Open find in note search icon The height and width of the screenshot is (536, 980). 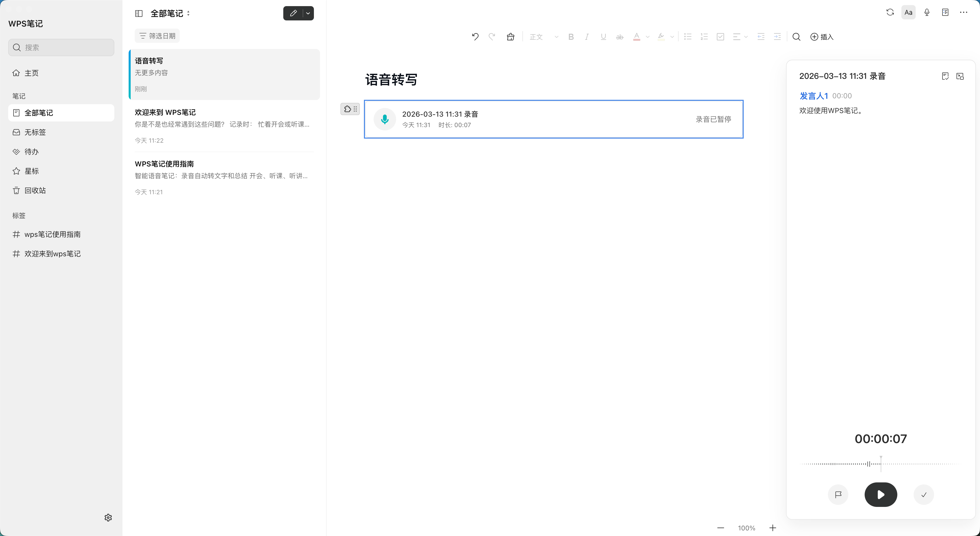pyautogui.click(x=796, y=36)
